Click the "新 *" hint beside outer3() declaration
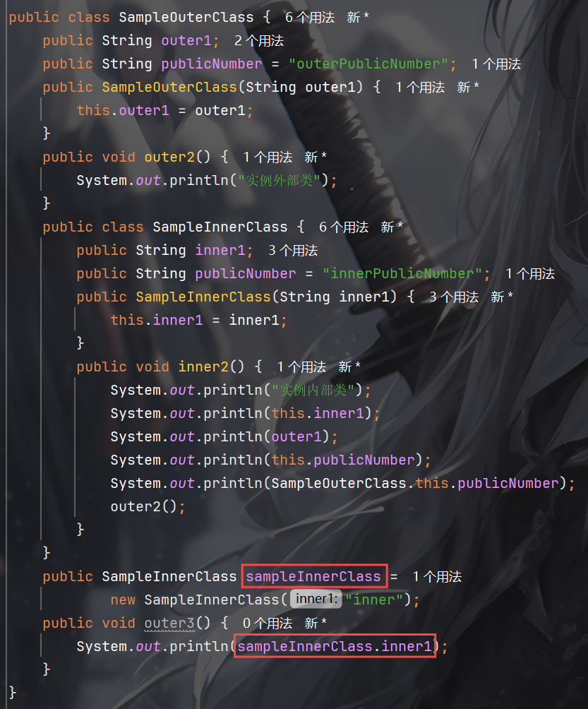This screenshot has width=588, height=709. [316, 624]
